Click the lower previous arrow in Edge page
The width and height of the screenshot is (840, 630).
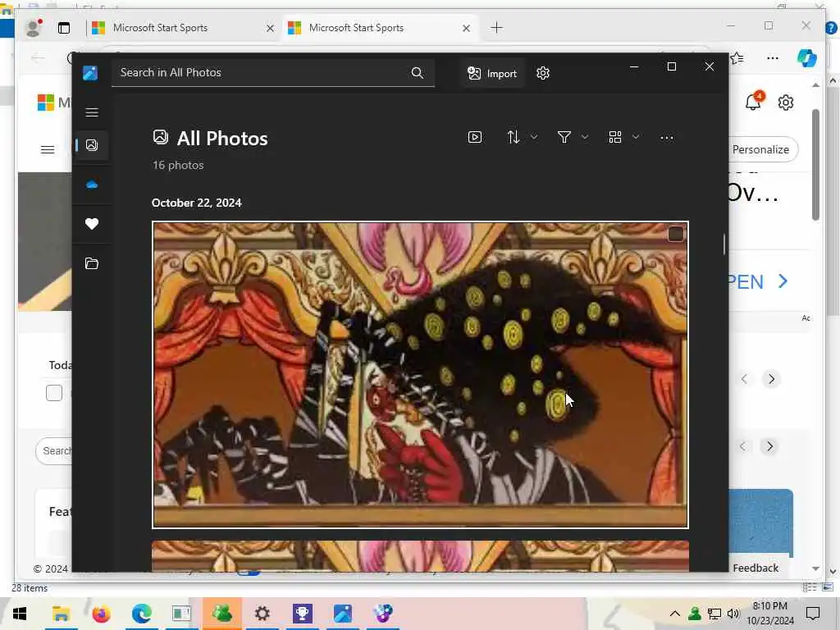[x=742, y=446]
